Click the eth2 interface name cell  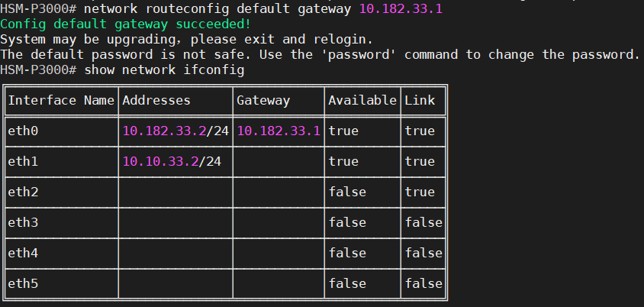23,192
